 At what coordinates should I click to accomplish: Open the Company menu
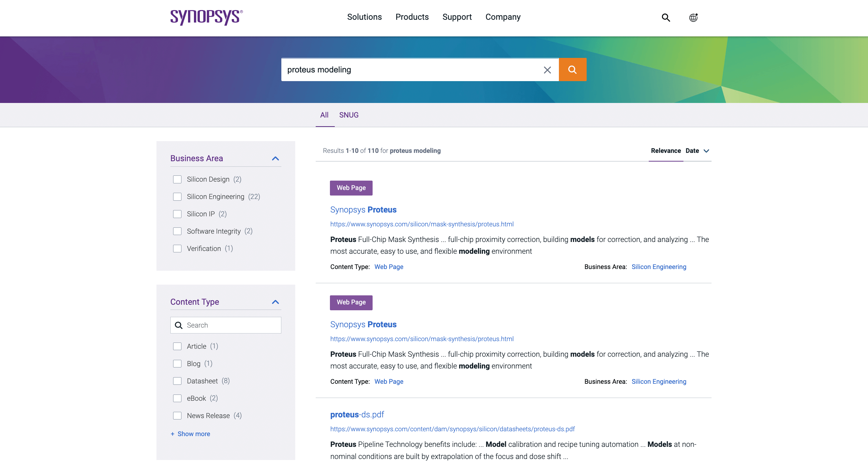pyautogui.click(x=503, y=17)
